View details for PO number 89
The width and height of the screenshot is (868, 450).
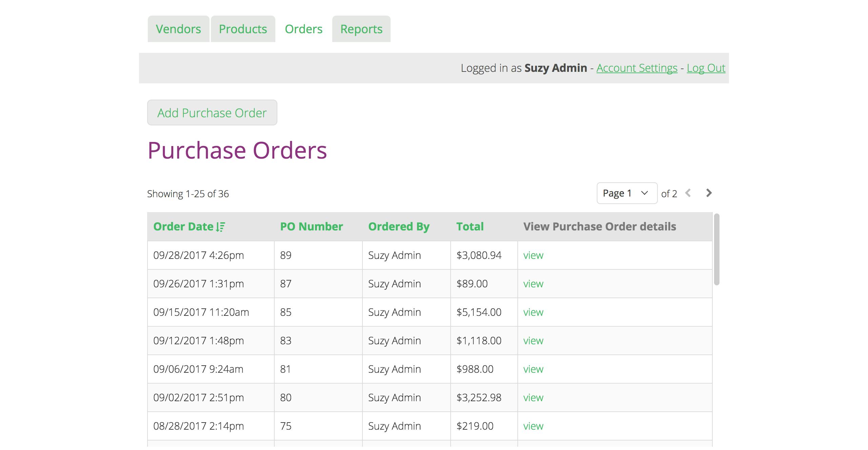point(533,255)
